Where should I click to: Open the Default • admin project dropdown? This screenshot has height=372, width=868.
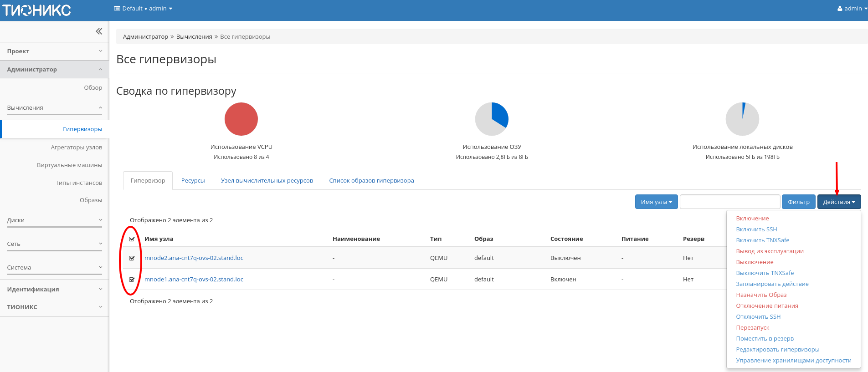tap(143, 9)
